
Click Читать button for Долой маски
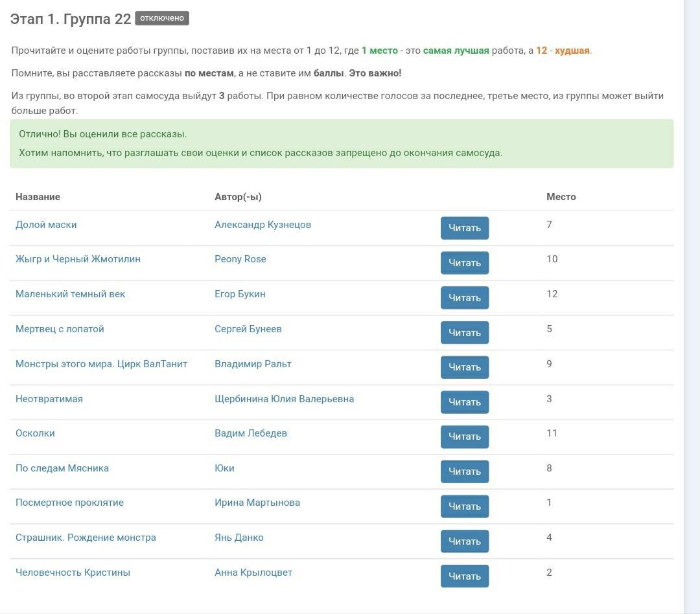point(464,228)
